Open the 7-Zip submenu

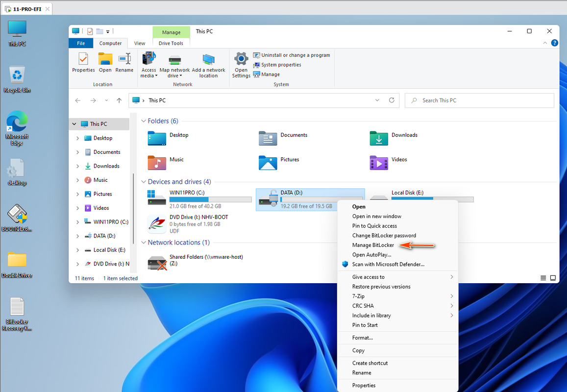click(x=397, y=296)
